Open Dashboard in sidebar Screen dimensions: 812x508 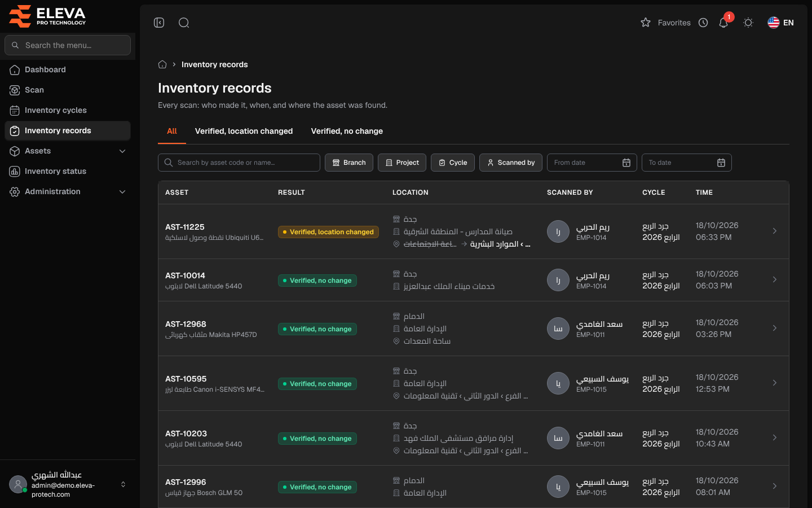pyautogui.click(x=68, y=69)
